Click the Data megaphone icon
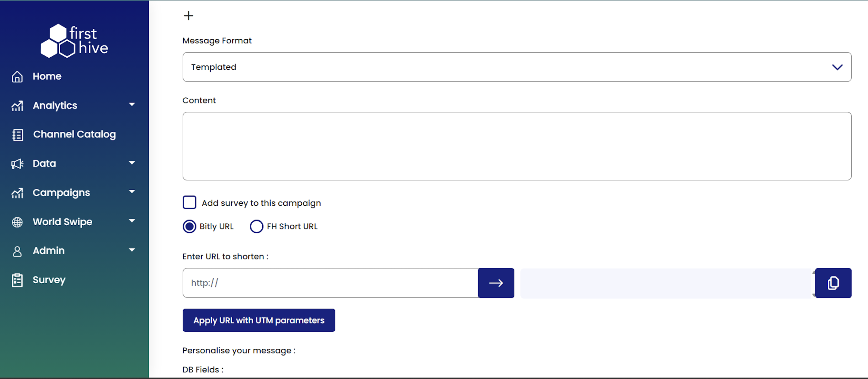This screenshot has height=379, width=868. pos(17,164)
